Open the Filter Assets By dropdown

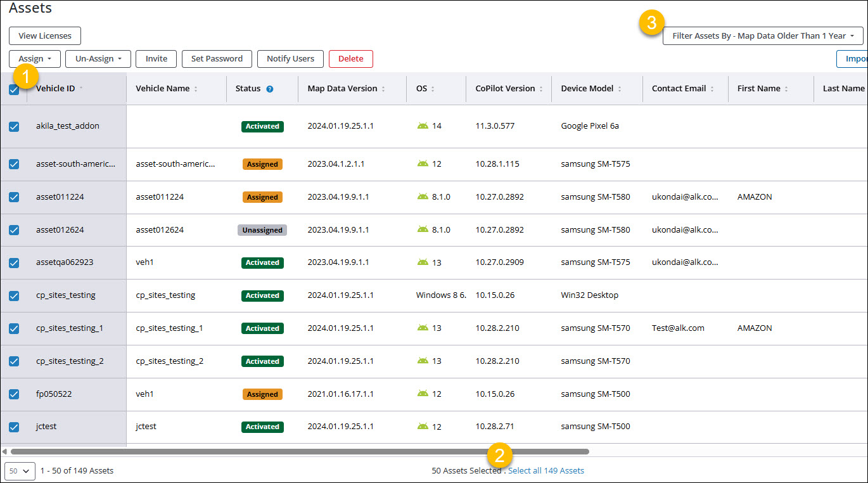(x=763, y=35)
